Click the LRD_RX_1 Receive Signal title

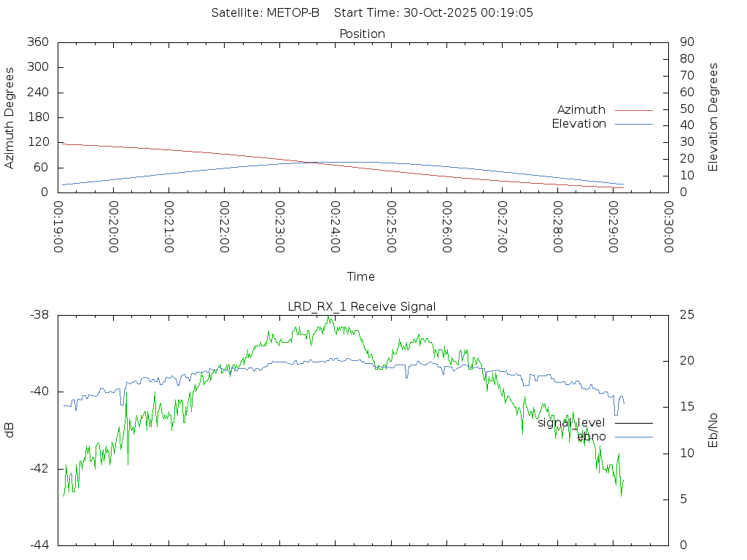362,306
